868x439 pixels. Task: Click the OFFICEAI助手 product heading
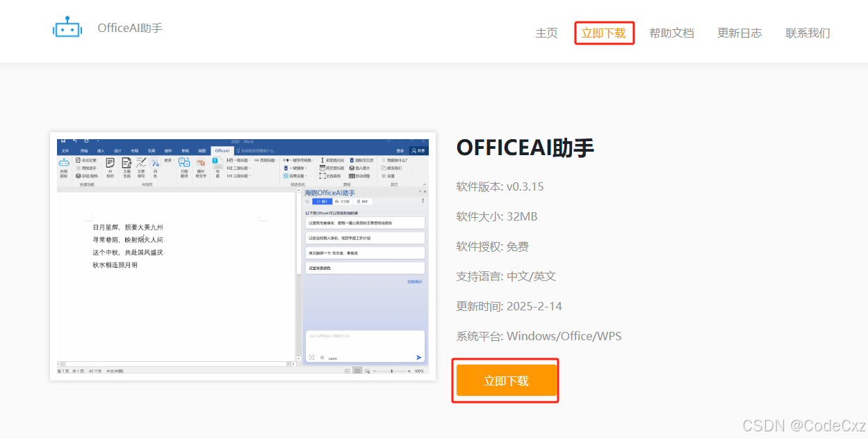pyautogui.click(x=525, y=147)
